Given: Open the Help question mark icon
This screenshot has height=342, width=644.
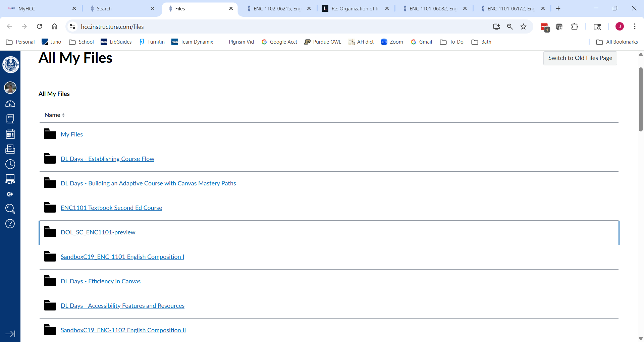Looking at the screenshot, I should 10,224.
